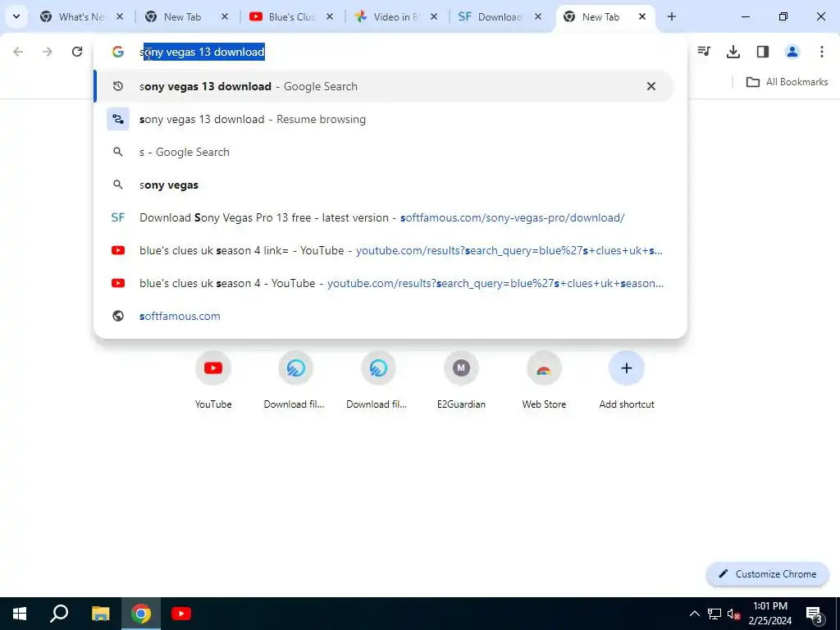
Task: Open 'blue's clues uk season 4 link=' suggestion
Action: (x=384, y=250)
